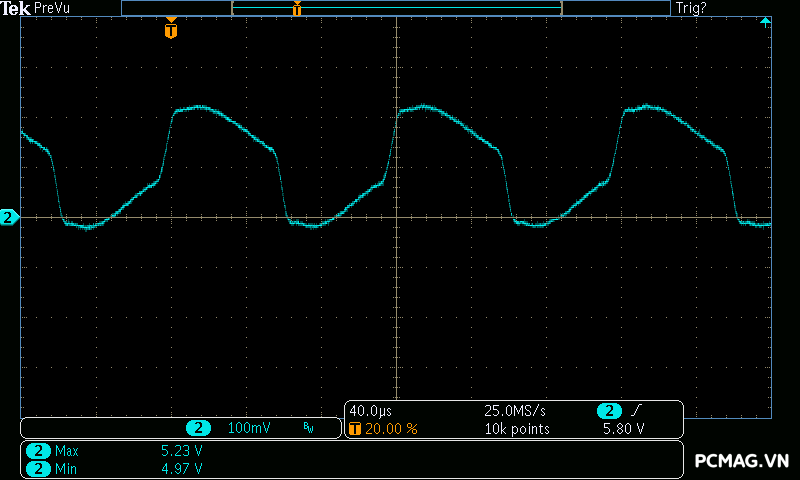This screenshot has height=480, width=800.
Task: Click the 100mV vertical scale readout
Action: (249, 428)
